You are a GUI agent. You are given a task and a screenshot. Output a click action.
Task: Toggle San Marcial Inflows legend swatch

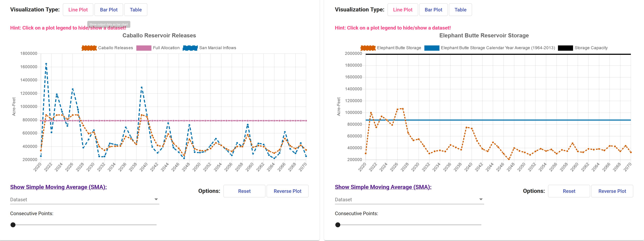pos(190,48)
